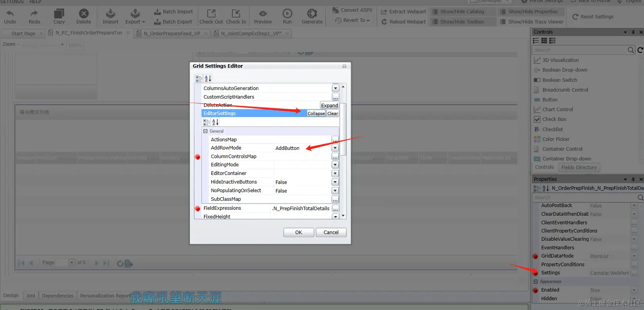The image size is (644, 310).
Task: Click Extract Webpart in the toolbar
Action: point(403,12)
